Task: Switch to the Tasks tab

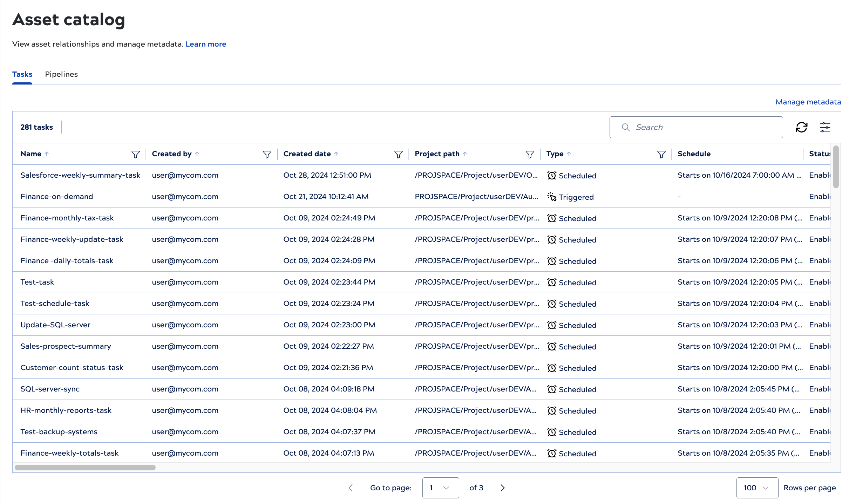Action: (22, 74)
